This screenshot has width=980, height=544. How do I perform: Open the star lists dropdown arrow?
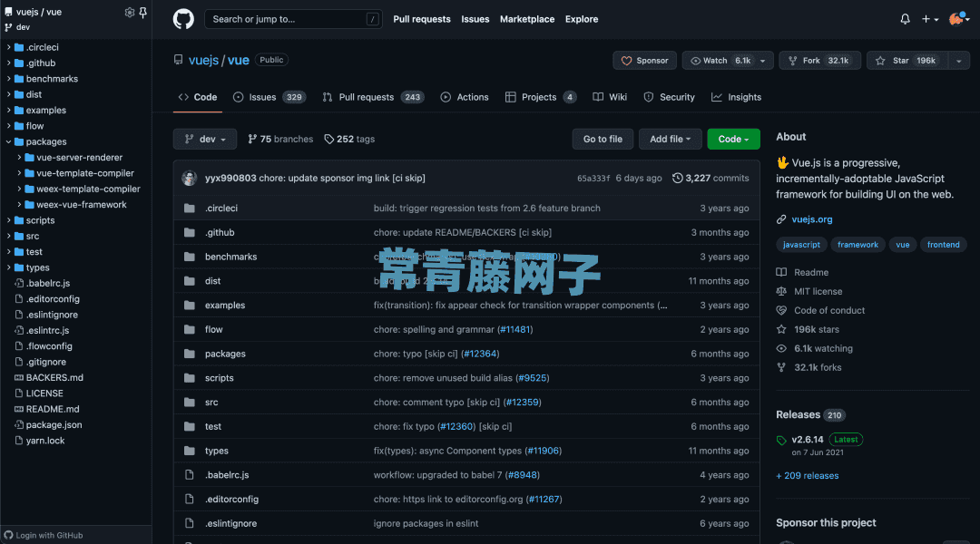[959, 61]
